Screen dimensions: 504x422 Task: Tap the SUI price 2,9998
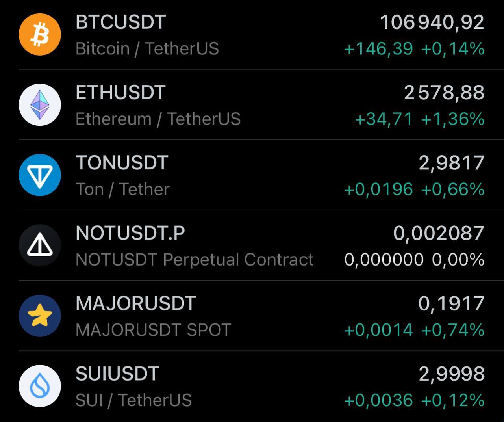pos(452,374)
